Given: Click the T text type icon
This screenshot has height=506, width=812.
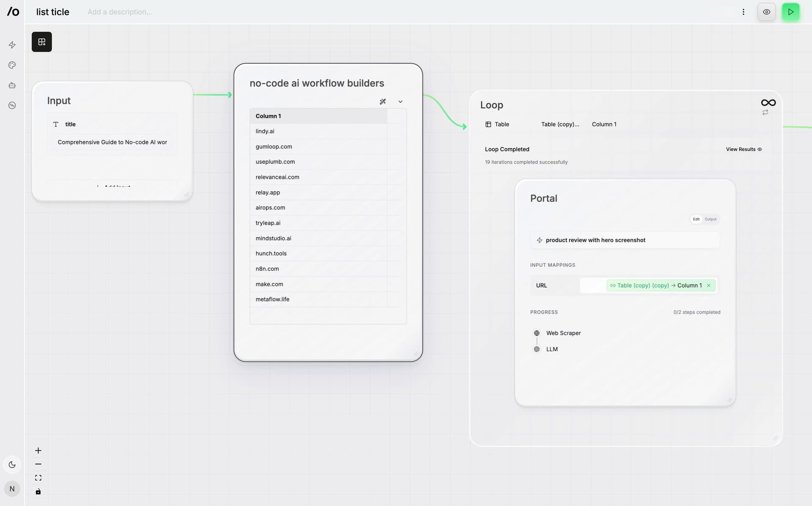Looking at the screenshot, I should pos(56,124).
